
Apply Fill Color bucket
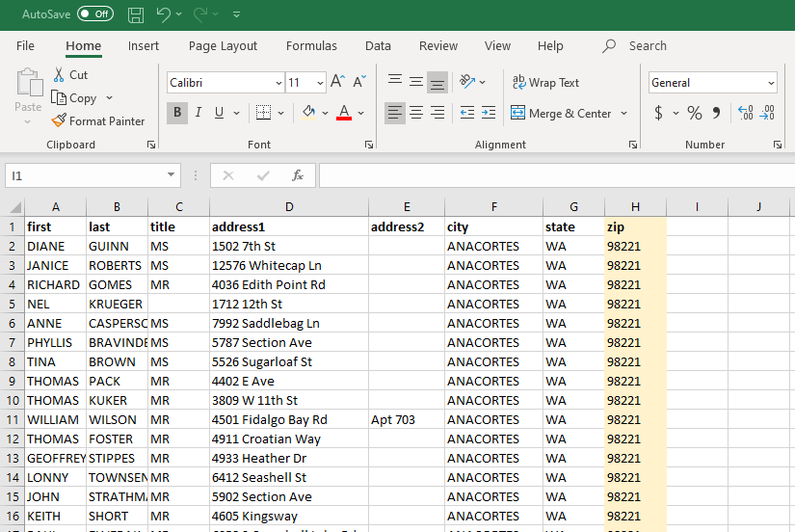point(308,113)
